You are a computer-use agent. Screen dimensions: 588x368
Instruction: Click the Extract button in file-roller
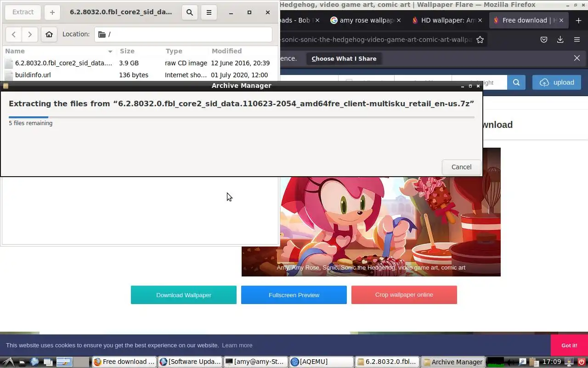pos(23,12)
